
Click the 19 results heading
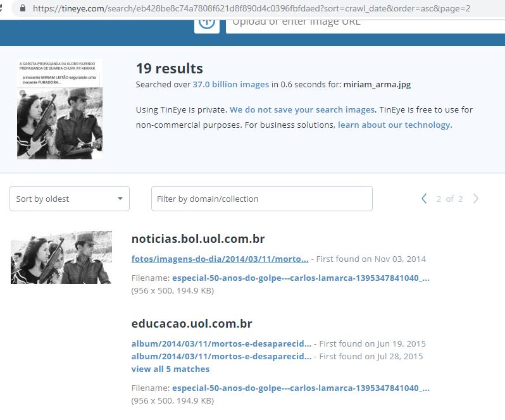pos(170,68)
